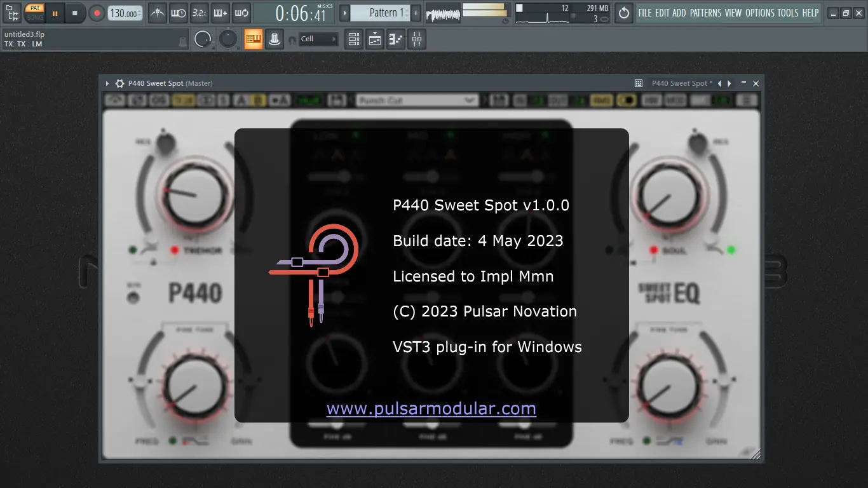Open the OPTIONS menu
This screenshot has height=488, width=868.
[x=760, y=13]
